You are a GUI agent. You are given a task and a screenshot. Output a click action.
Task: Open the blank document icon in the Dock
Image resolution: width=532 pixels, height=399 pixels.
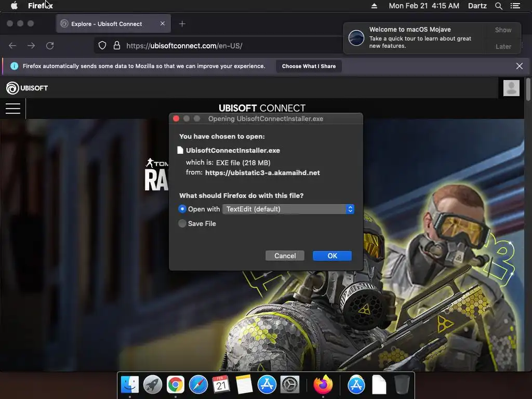coord(379,384)
